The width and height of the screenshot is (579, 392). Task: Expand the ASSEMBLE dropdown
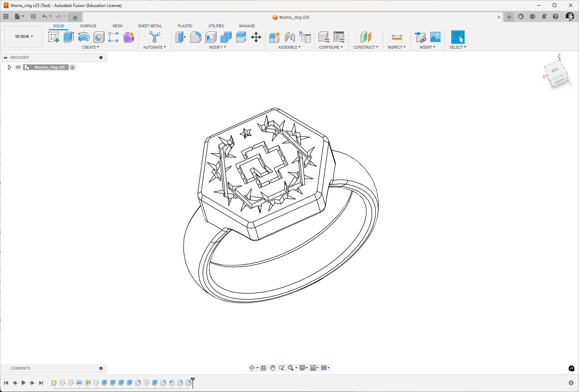coord(289,47)
